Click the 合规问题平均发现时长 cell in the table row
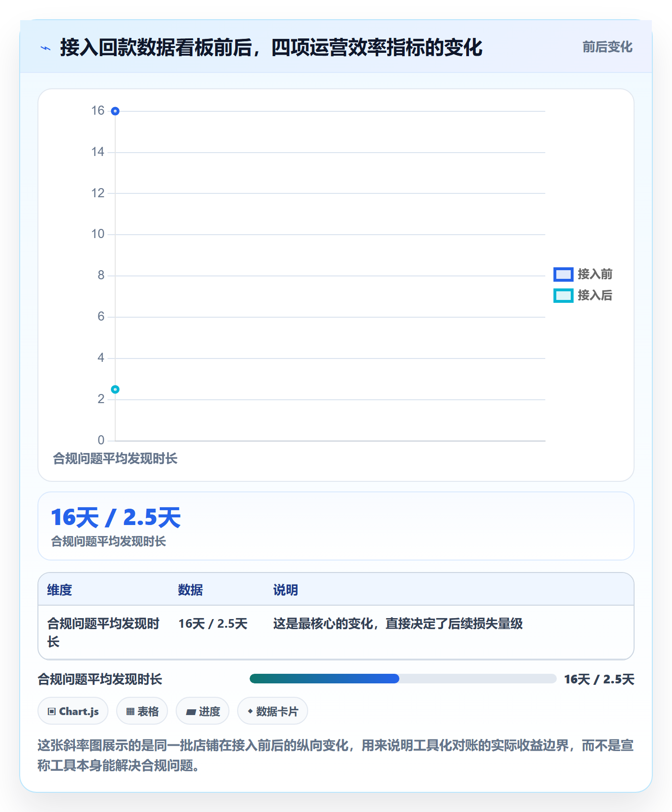Image resolution: width=672 pixels, height=812 pixels. pyautogui.click(x=103, y=633)
